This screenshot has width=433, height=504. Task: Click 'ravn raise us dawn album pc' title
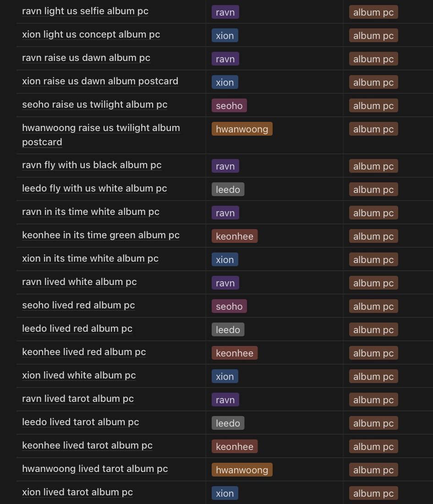tap(86, 58)
